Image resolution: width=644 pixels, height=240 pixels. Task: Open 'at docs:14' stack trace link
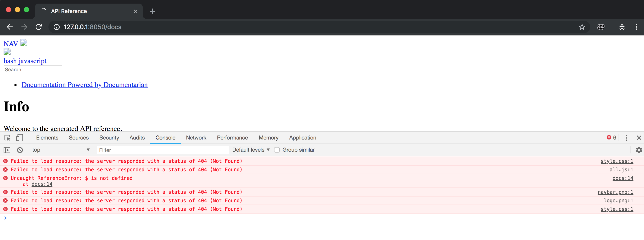coord(42,184)
